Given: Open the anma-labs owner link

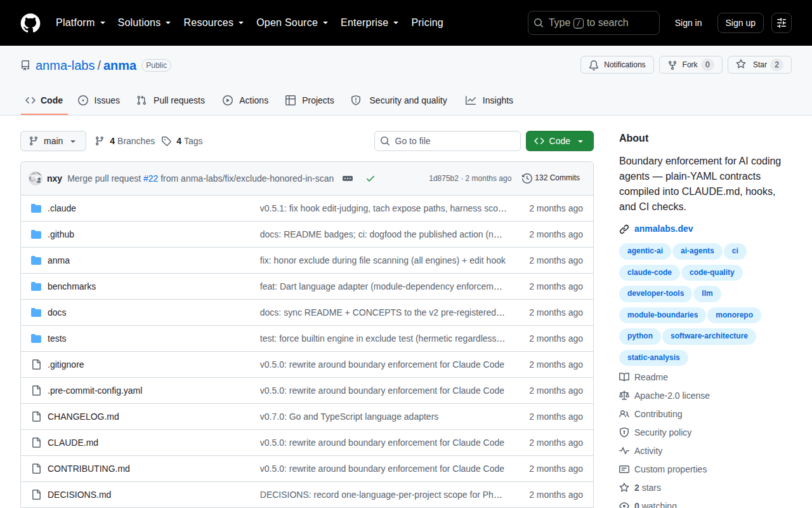Looking at the screenshot, I should (x=65, y=65).
